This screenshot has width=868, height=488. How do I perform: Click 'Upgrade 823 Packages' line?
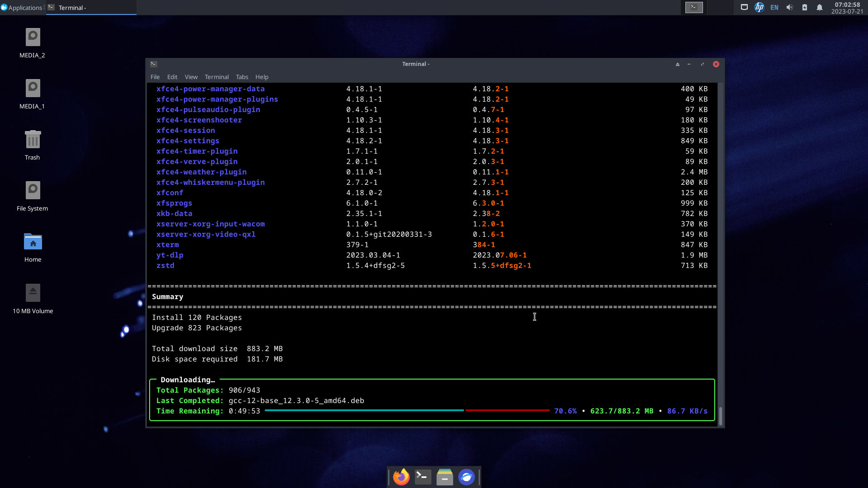click(x=197, y=328)
